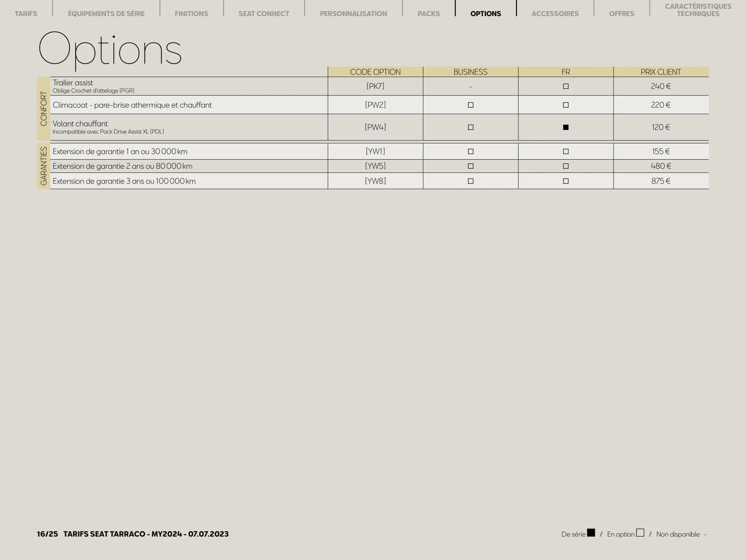
Task: Click option code [YW8]
Action: point(375,181)
